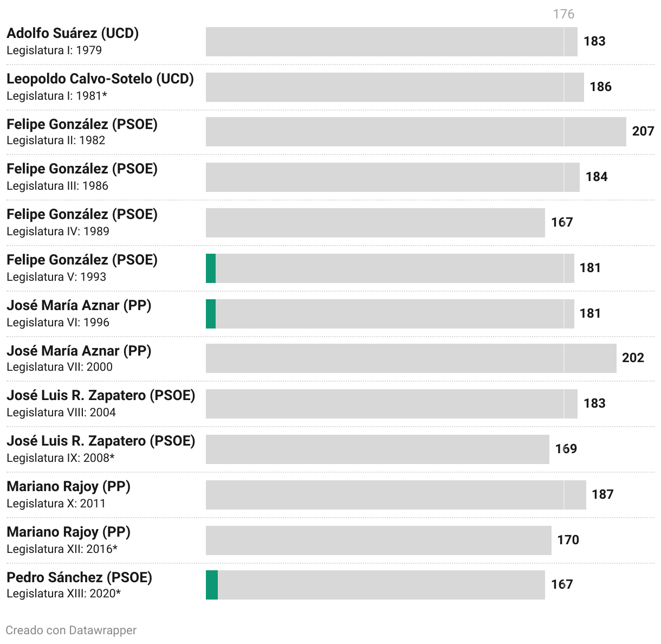Viewport: 661px width, 644px height.
Task: Click the Adolfo Suárez (UCD) label
Action: 73,33
